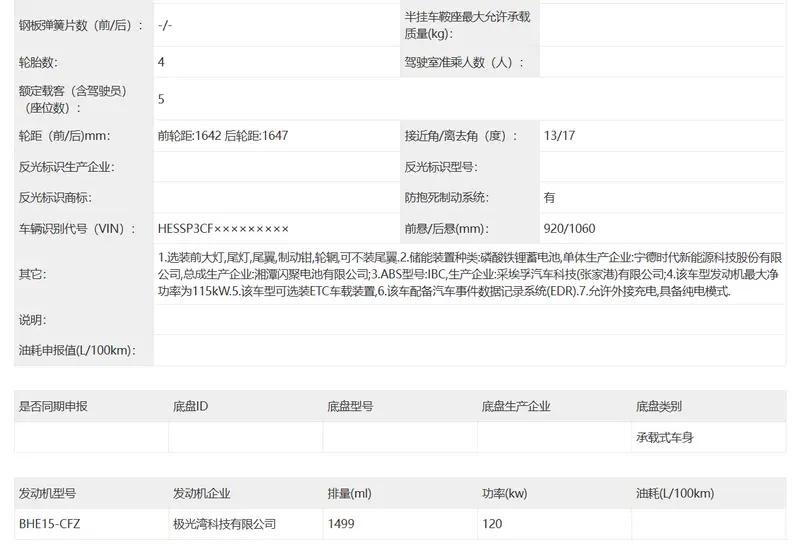Select the VIN code HESSP3CF

click(223, 229)
